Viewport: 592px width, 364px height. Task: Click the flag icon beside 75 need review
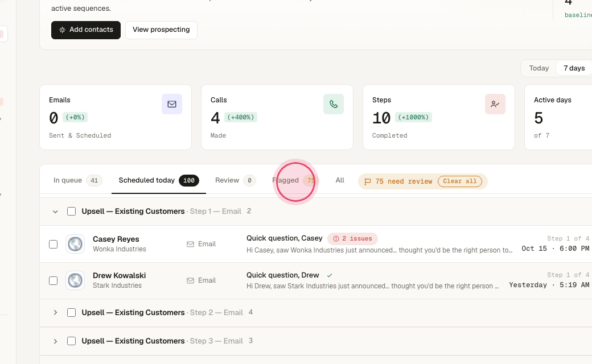point(367,182)
